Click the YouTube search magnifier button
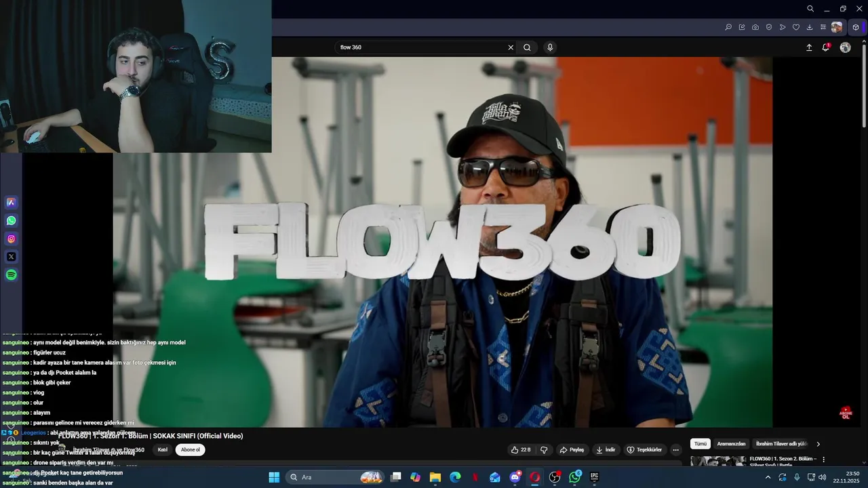 click(x=527, y=47)
